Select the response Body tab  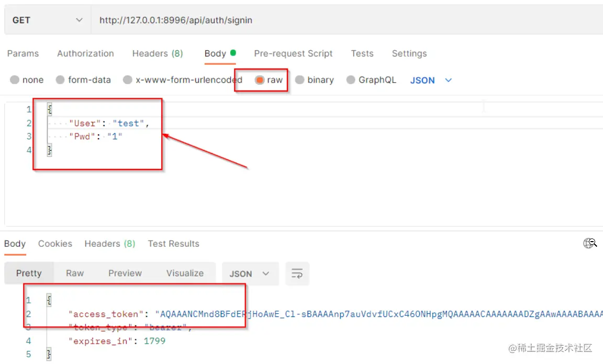[15, 244]
